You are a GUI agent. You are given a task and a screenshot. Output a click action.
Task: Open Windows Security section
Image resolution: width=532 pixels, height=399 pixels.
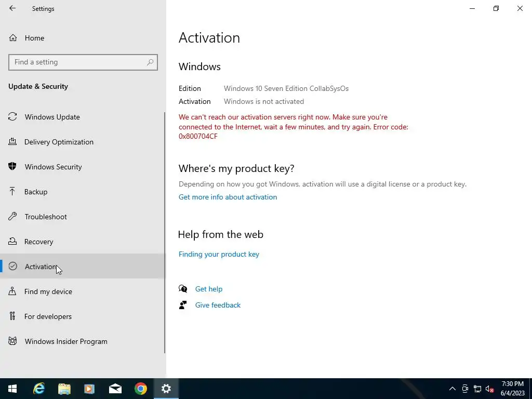(83, 167)
